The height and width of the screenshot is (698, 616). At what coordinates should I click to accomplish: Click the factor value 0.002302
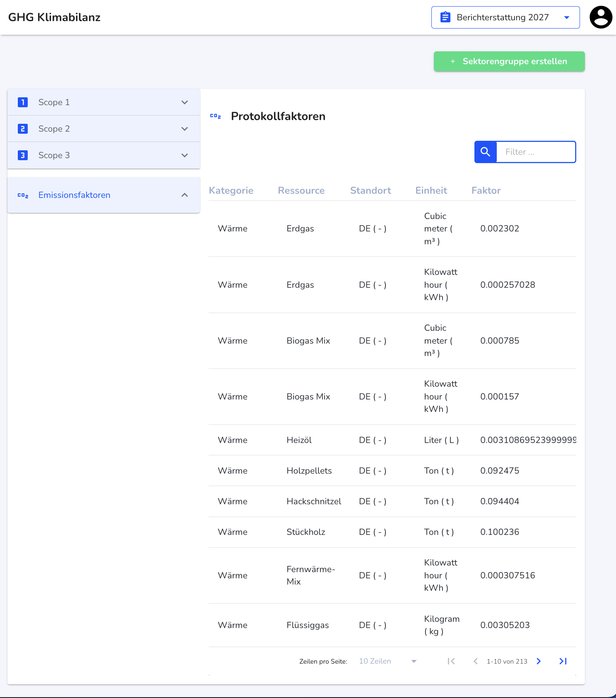pyautogui.click(x=500, y=229)
